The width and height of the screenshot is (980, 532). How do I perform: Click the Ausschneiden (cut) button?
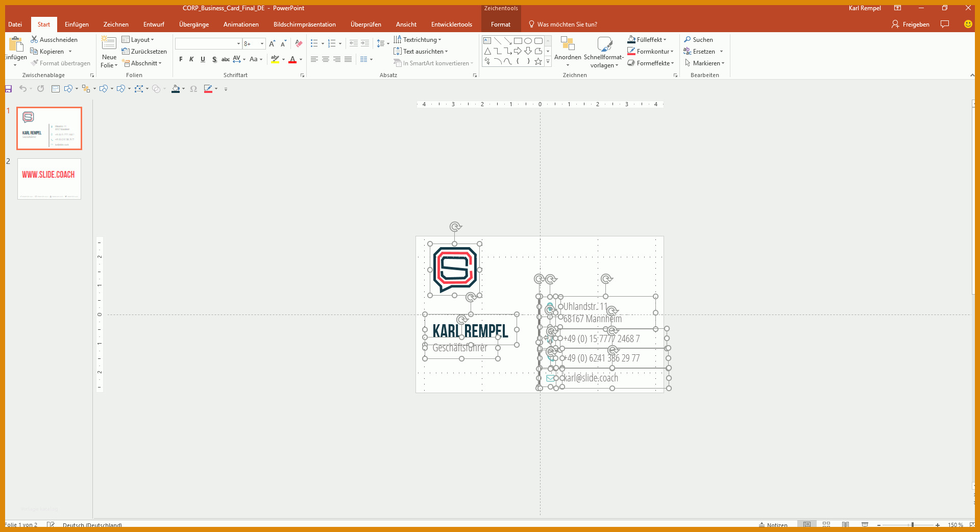tap(54, 40)
